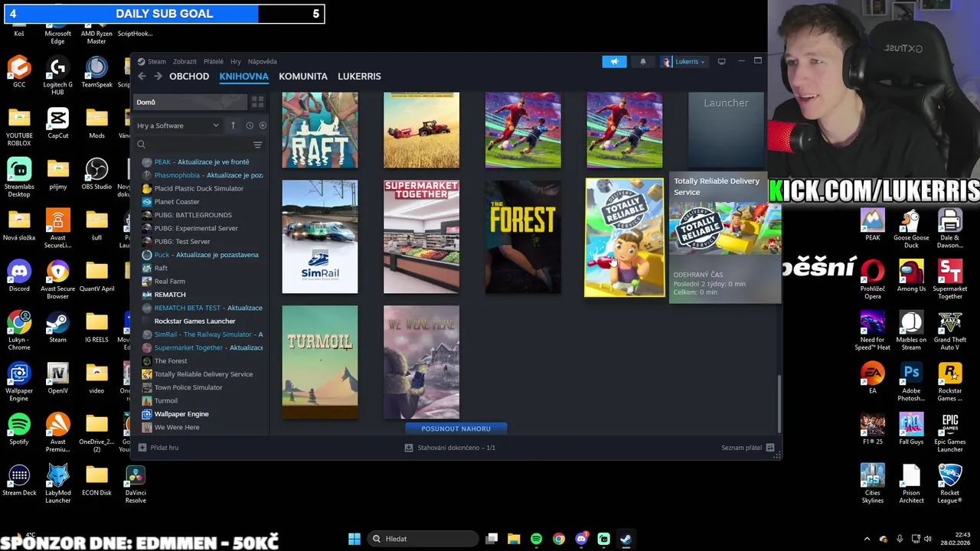
Task: Open the downloads icon in Steam footer
Action: pos(409,448)
